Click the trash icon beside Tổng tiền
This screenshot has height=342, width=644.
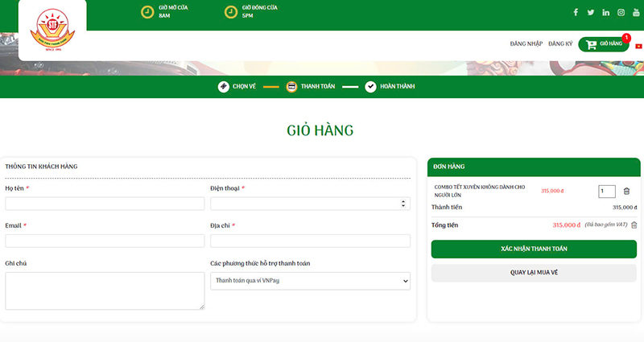coord(634,225)
